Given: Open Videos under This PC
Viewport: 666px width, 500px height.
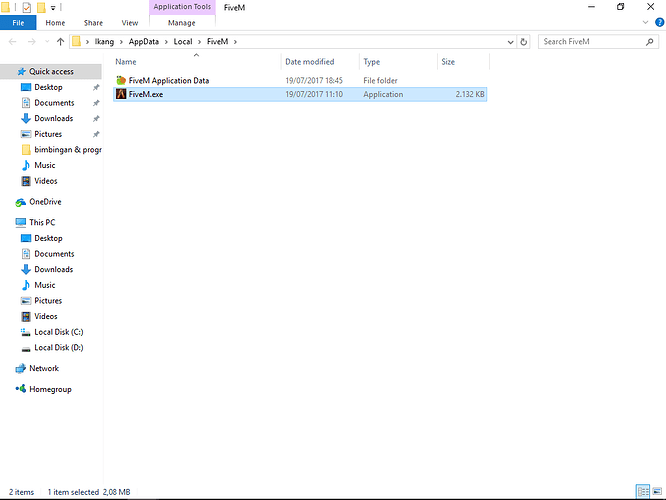Looking at the screenshot, I should (45, 316).
